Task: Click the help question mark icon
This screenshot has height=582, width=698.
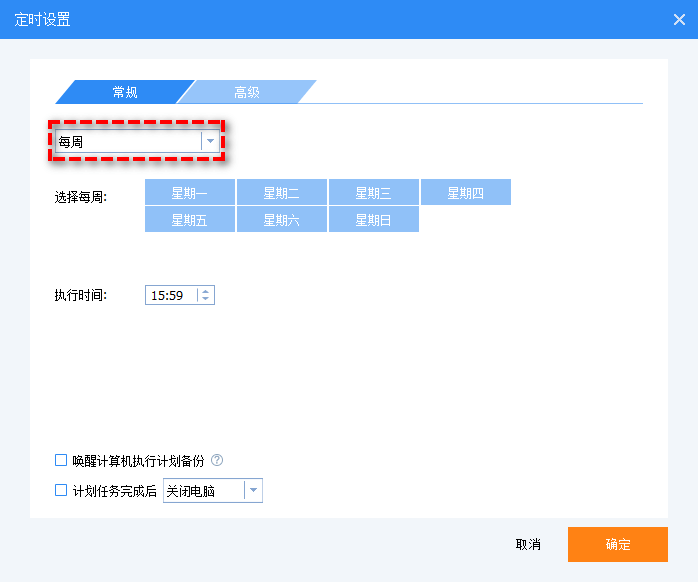Action: pos(217,461)
